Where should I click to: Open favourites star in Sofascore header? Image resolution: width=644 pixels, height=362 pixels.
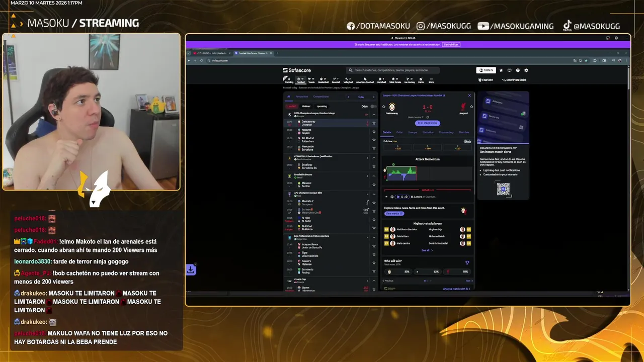(501, 70)
